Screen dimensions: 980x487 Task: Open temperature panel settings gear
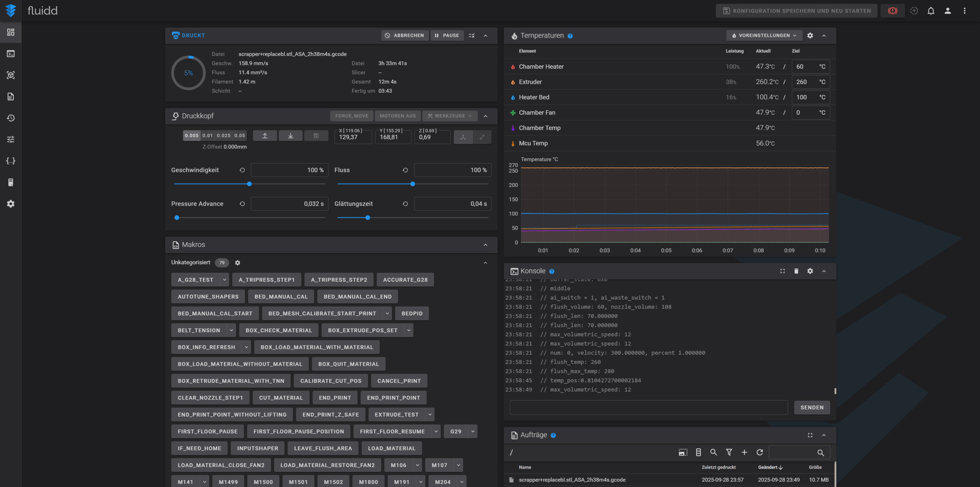[810, 36]
